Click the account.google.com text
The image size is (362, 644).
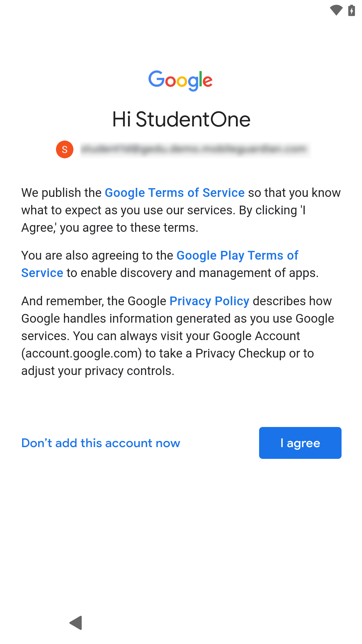click(x=81, y=354)
